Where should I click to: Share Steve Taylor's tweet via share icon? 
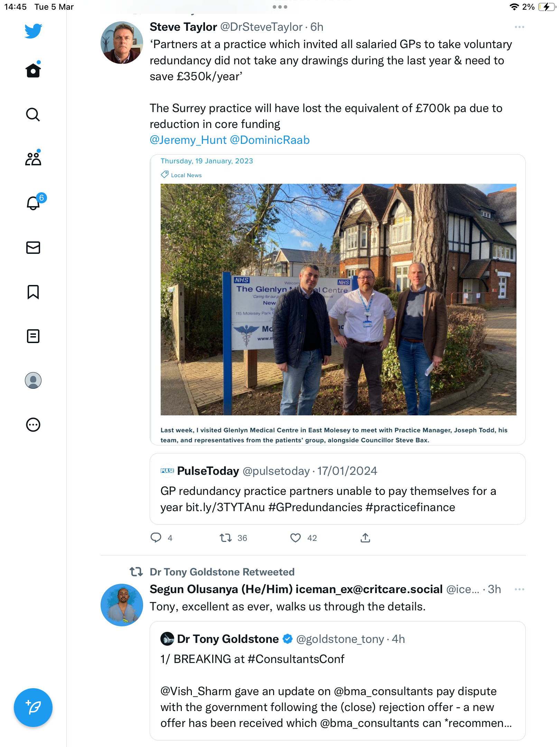coord(365,538)
